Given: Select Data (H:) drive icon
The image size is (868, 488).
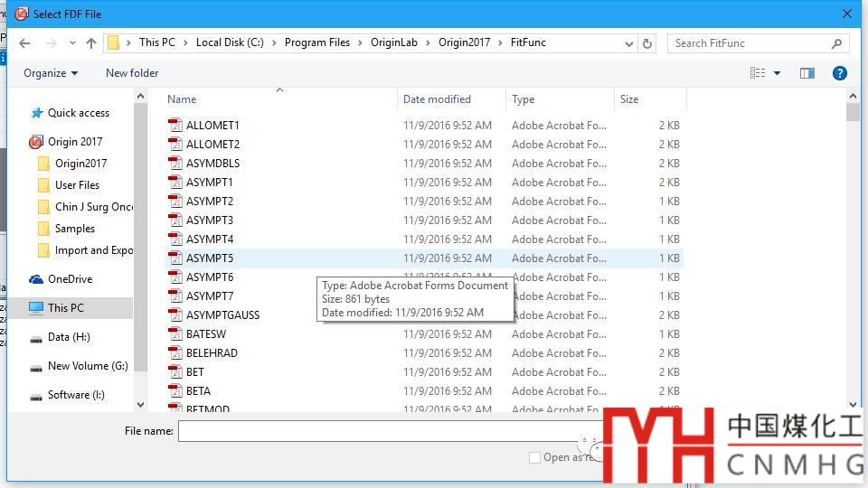Looking at the screenshot, I should pos(36,337).
